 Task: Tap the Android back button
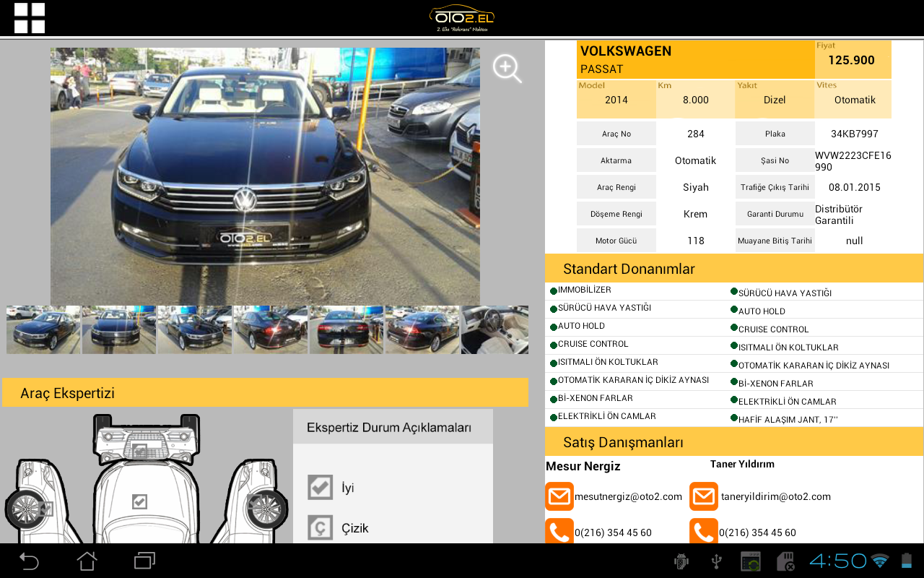click(x=29, y=561)
